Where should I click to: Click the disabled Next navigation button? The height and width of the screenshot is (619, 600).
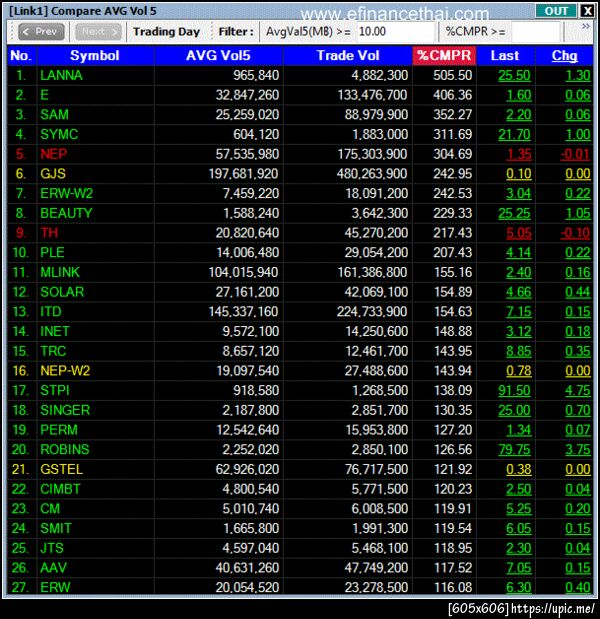[98, 32]
